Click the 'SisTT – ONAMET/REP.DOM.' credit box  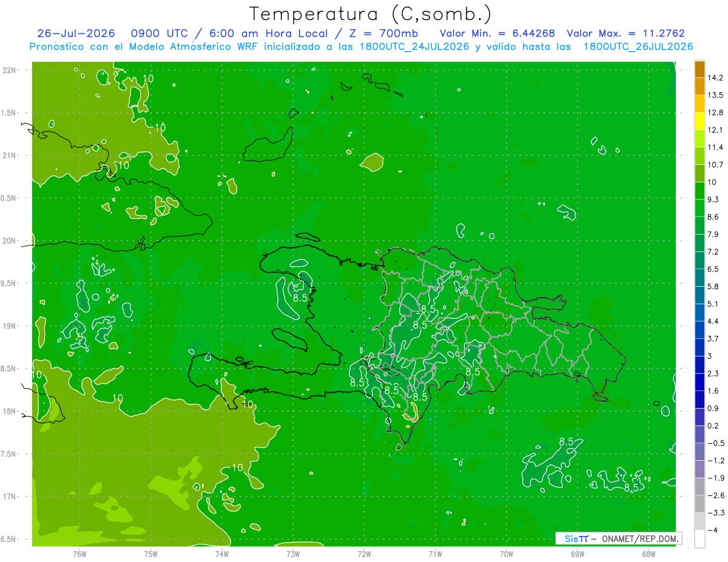[618, 538]
